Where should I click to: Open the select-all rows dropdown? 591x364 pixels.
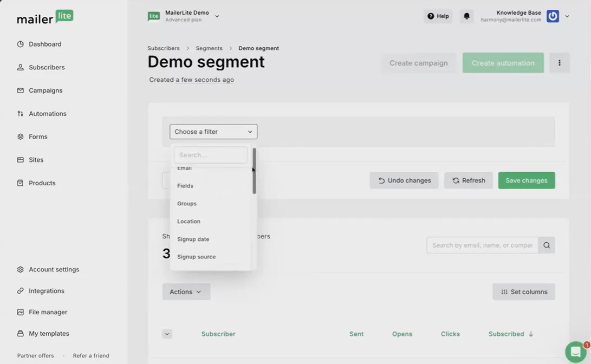point(167,334)
